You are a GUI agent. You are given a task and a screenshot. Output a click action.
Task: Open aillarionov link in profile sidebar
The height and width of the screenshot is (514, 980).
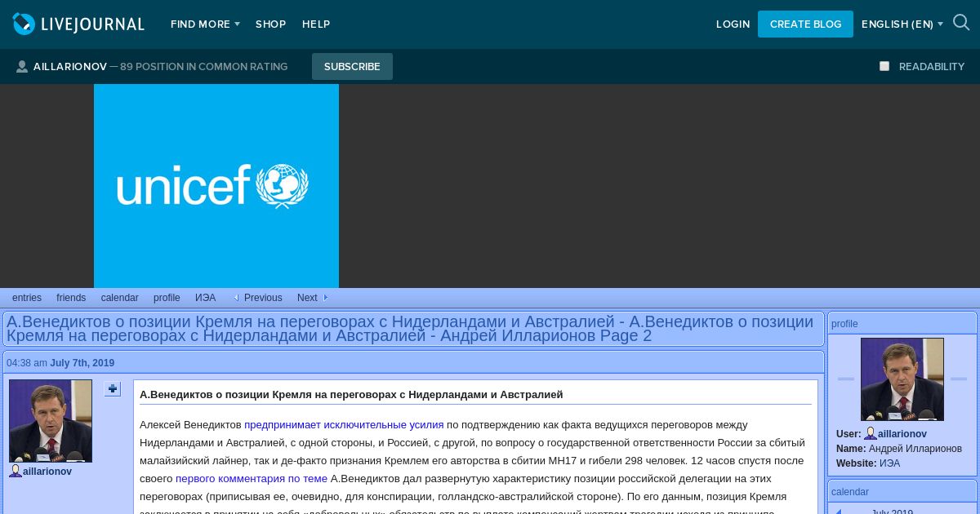[x=902, y=434]
